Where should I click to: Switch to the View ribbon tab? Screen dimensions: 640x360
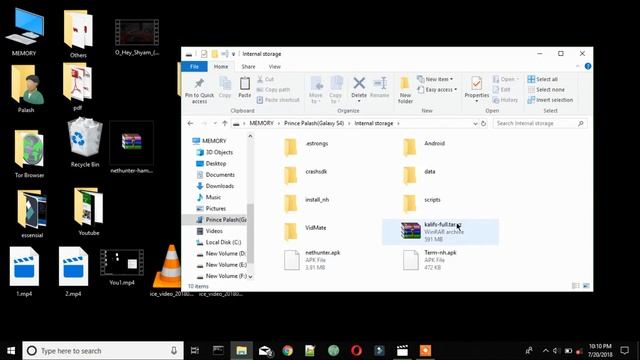pos(275,66)
